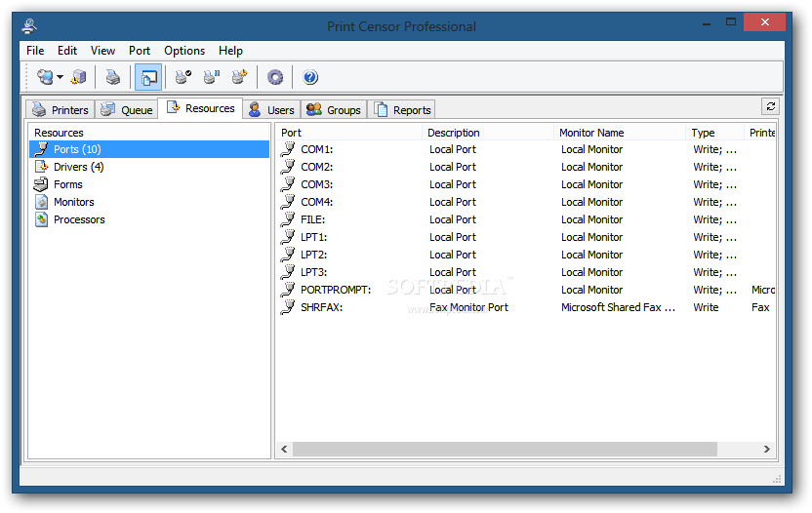Click the port icon beside FILE:
Image resolution: width=812 pixels, height=513 pixels.
coord(287,219)
